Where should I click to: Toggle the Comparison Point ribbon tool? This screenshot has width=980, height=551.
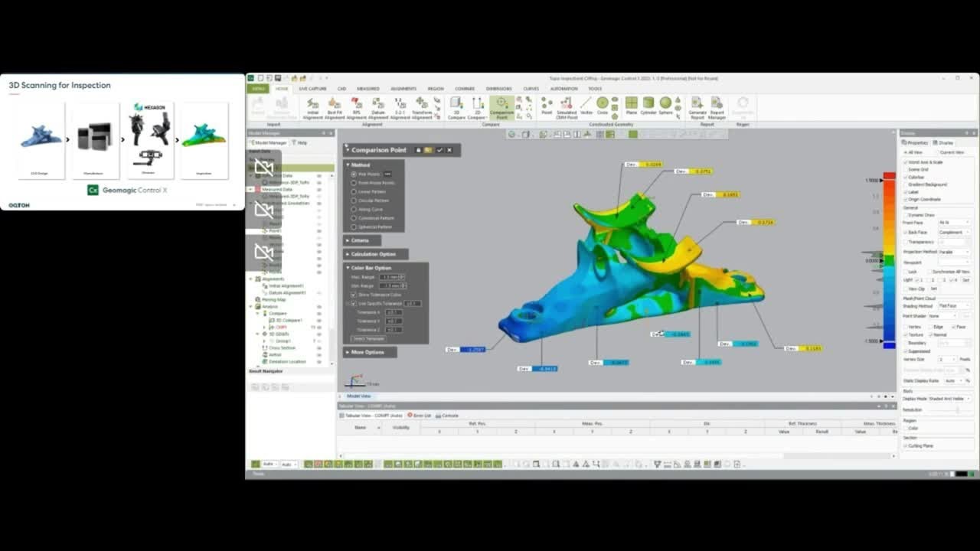point(501,107)
